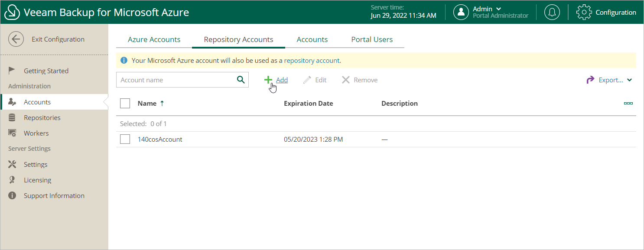The image size is (644, 250).
Task: Open the notifications bell icon
Action: (552, 12)
